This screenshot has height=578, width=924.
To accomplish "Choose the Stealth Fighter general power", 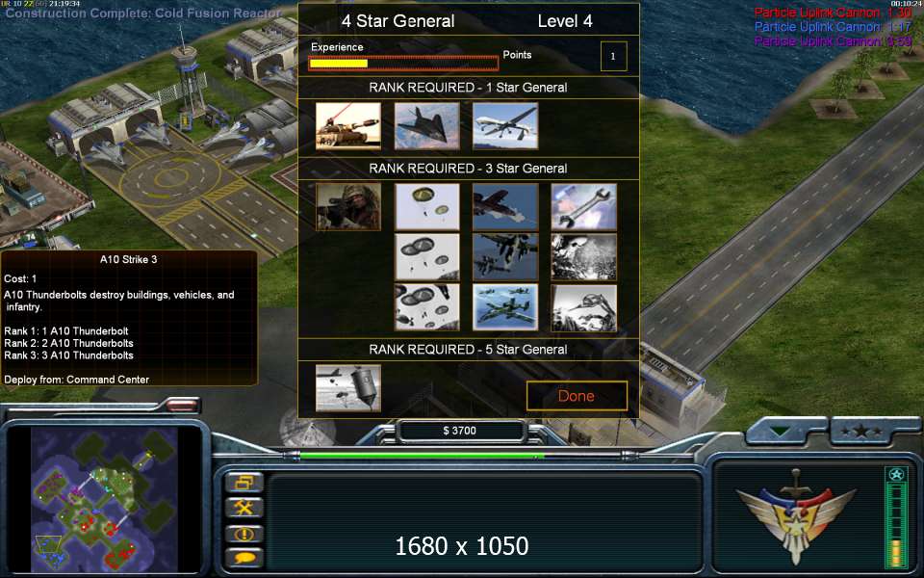I will pos(426,125).
